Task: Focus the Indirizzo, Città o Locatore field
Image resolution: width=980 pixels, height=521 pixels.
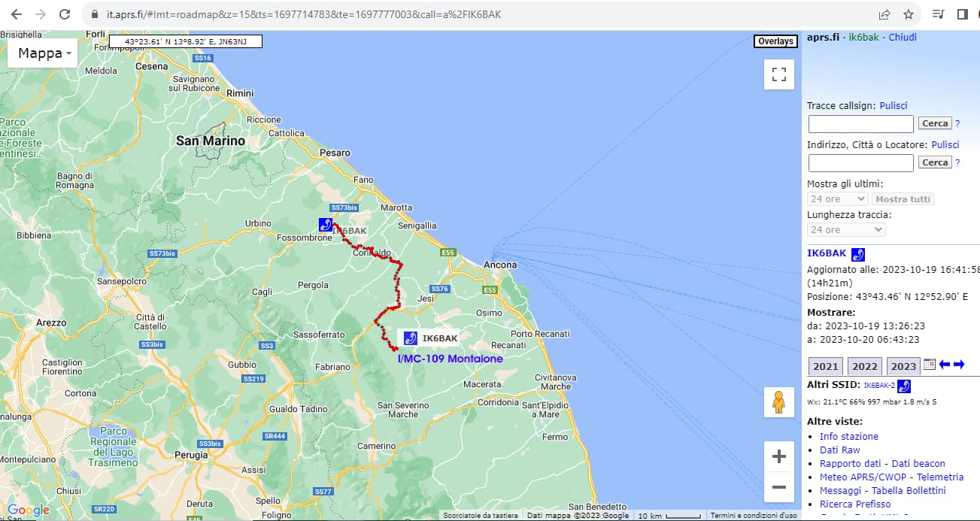Action: pos(860,162)
